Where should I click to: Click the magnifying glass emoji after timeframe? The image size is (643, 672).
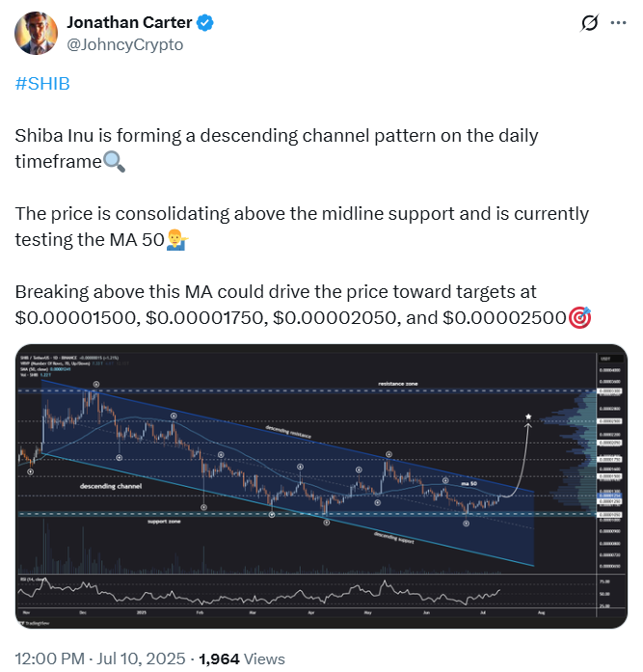(x=115, y=162)
